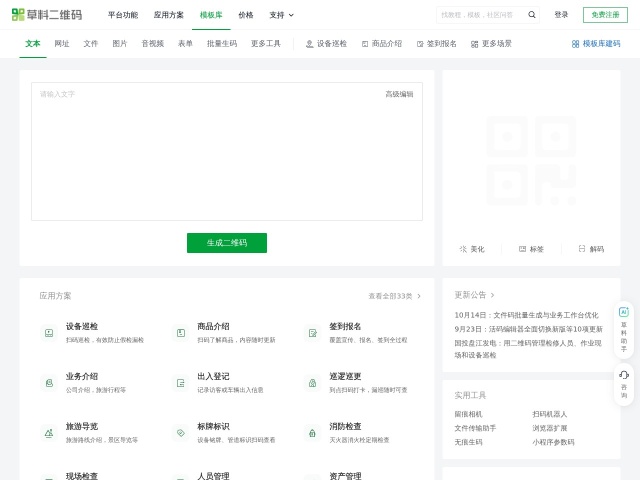Viewport: 640px width, 480px height.
Task: Click the 商品介绍 solution icon
Action: point(181,333)
